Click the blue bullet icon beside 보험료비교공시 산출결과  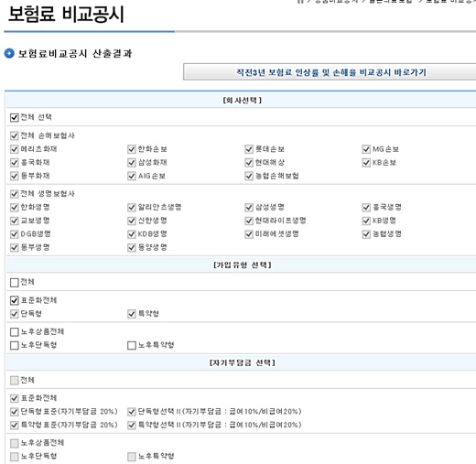coord(9,53)
